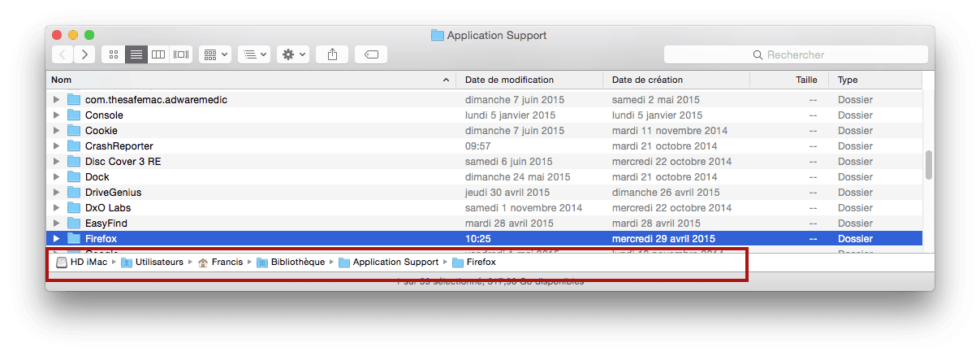The width and height of the screenshot is (980, 356).
Task: Select the Console folder icon
Action: (74, 115)
